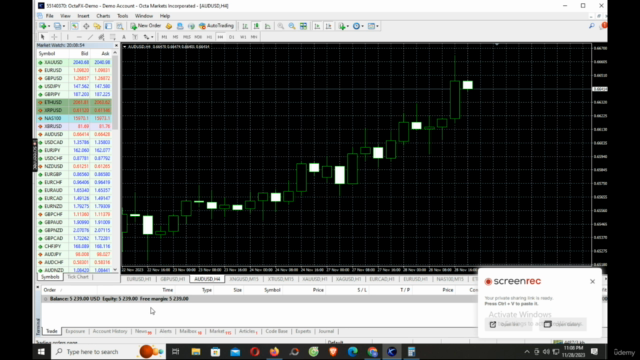Close the screenrec notification popup
The width and height of the screenshot is (640, 360).
click(592, 282)
